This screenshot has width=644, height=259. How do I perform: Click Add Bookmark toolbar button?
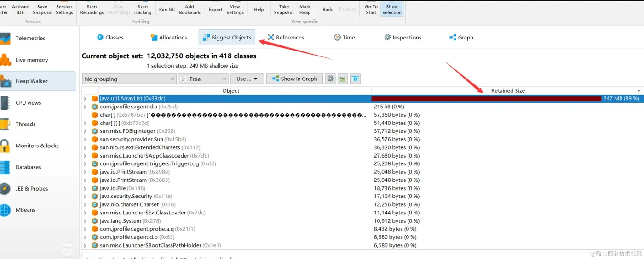pos(190,10)
